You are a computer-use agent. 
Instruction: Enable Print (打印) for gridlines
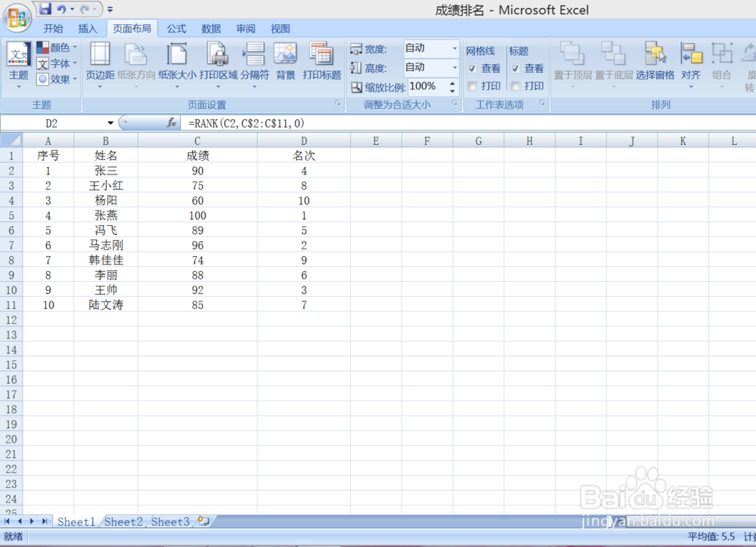pyautogui.click(x=473, y=85)
